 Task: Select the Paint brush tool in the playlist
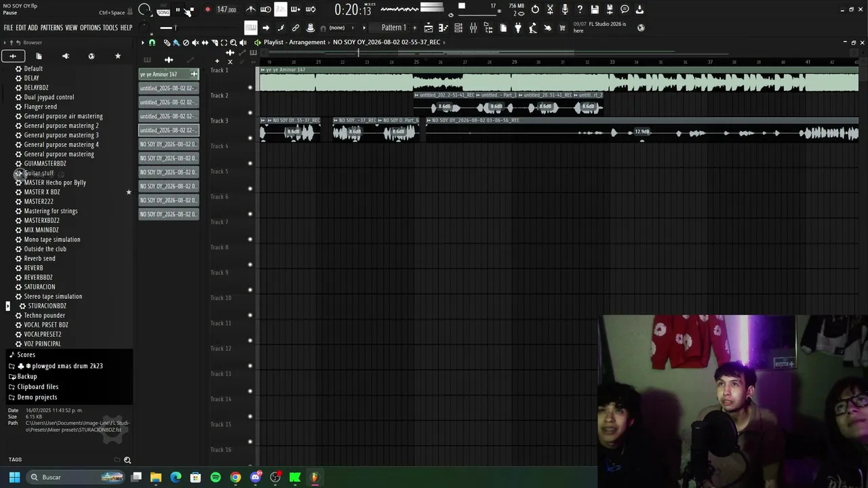point(176,43)
